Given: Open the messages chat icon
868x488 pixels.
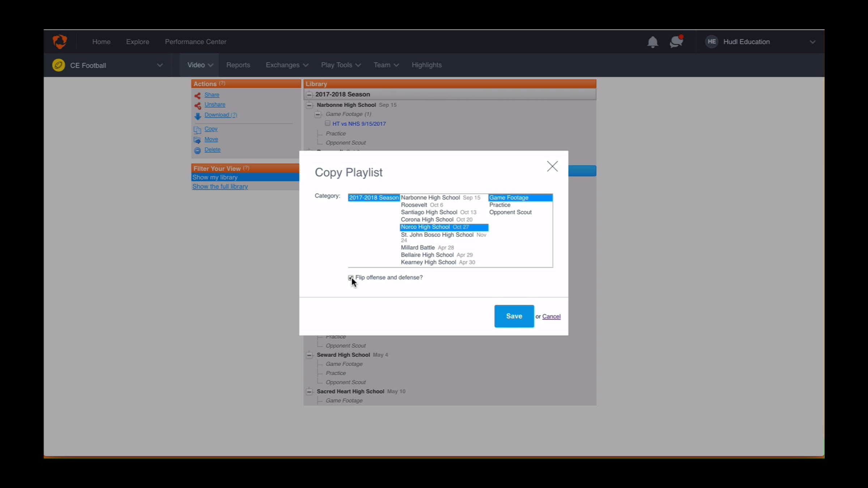Looking at the screenshot, I should (676, 42).
